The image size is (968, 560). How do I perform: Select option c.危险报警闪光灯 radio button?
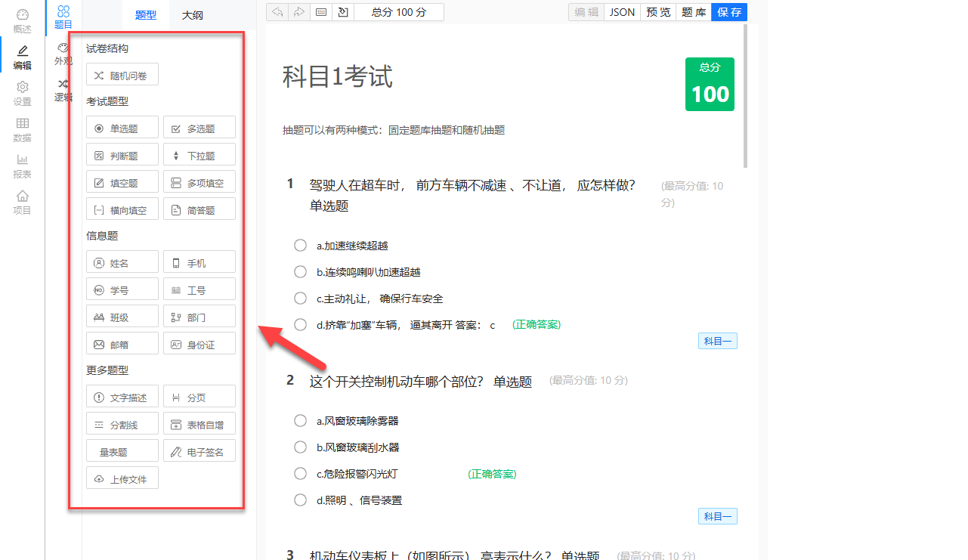pos(300,473)
